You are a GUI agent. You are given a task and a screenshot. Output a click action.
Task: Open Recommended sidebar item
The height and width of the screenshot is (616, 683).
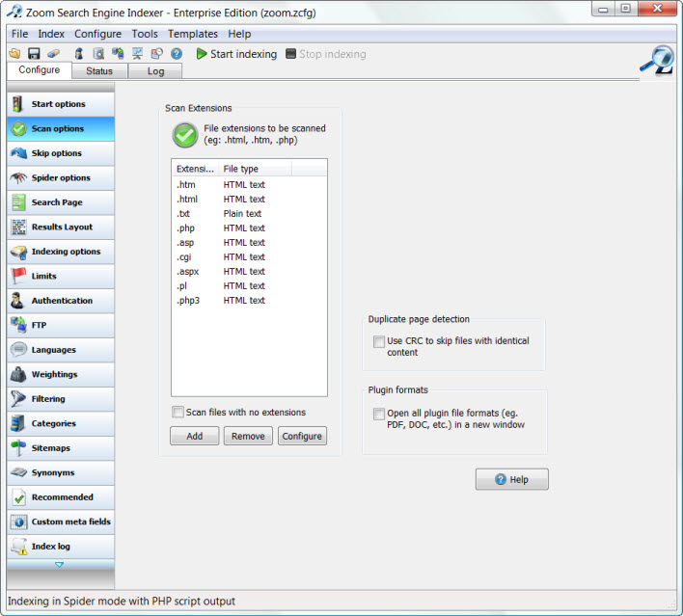[61, 497]
